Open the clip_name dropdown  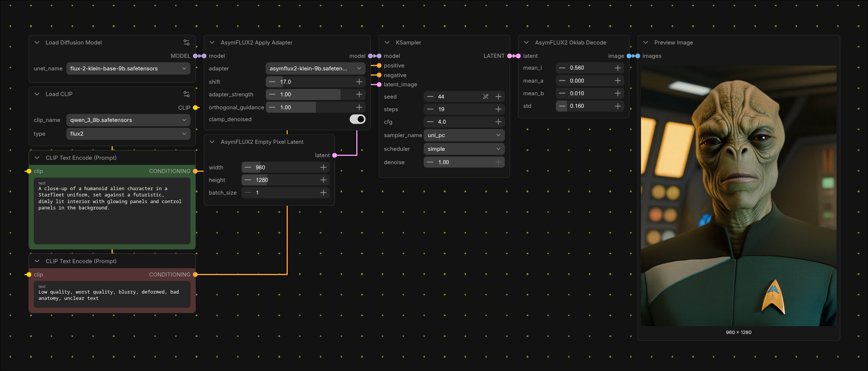point(128,120)
